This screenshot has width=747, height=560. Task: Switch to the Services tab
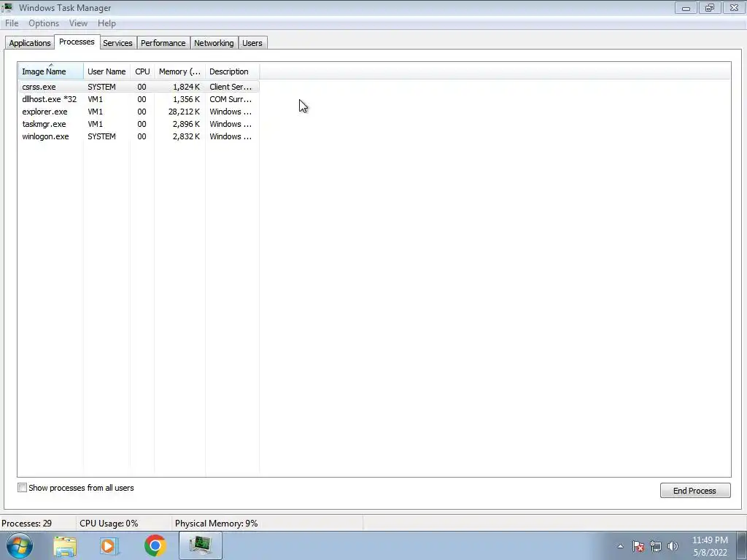(x=117, y=43)
